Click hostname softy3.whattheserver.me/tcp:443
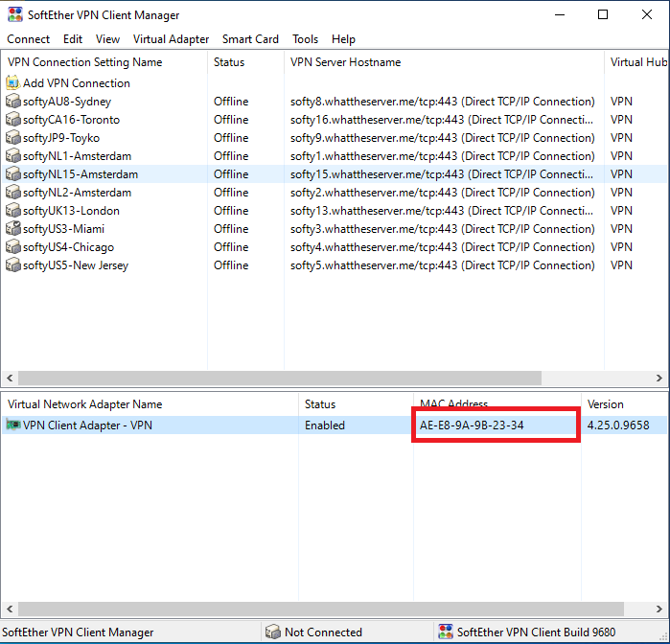Viewport: 670px width, 644px height. [443, 229]
